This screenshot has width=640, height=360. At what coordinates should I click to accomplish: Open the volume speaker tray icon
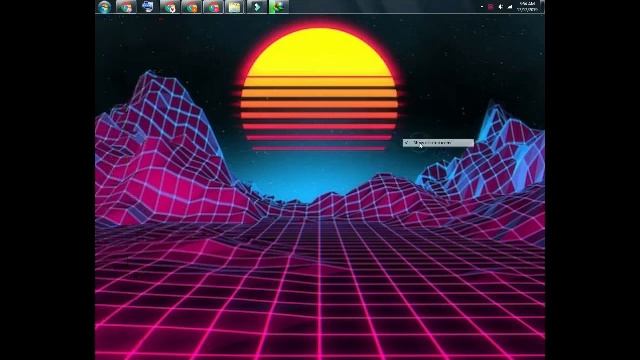coord(500,7)
